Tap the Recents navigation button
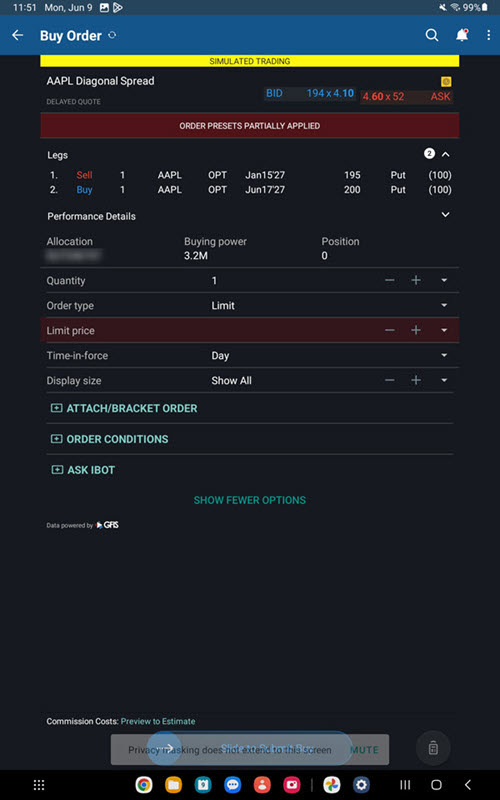The width and height of the screenshot is (500, 800). (x=405, y=785)
